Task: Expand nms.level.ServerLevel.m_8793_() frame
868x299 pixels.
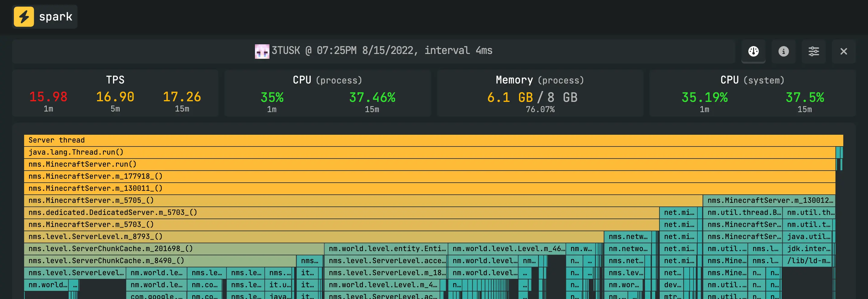Action: [x=314, y=237]
